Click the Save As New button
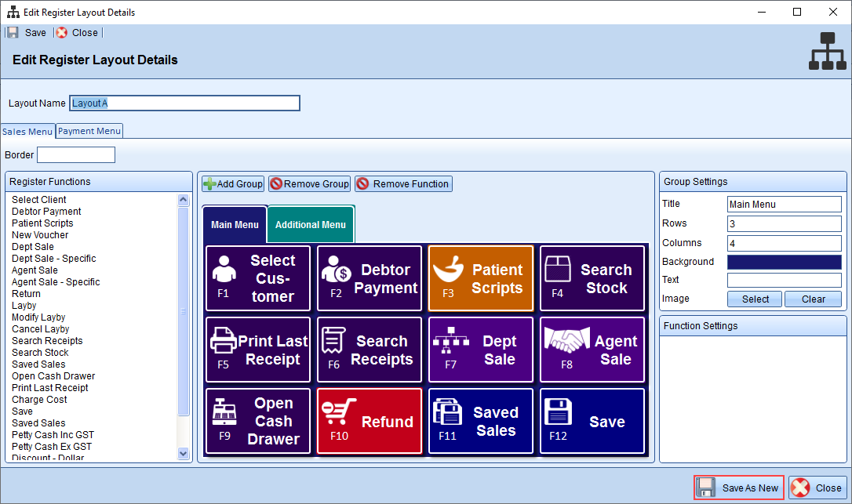 pos(738,487)
